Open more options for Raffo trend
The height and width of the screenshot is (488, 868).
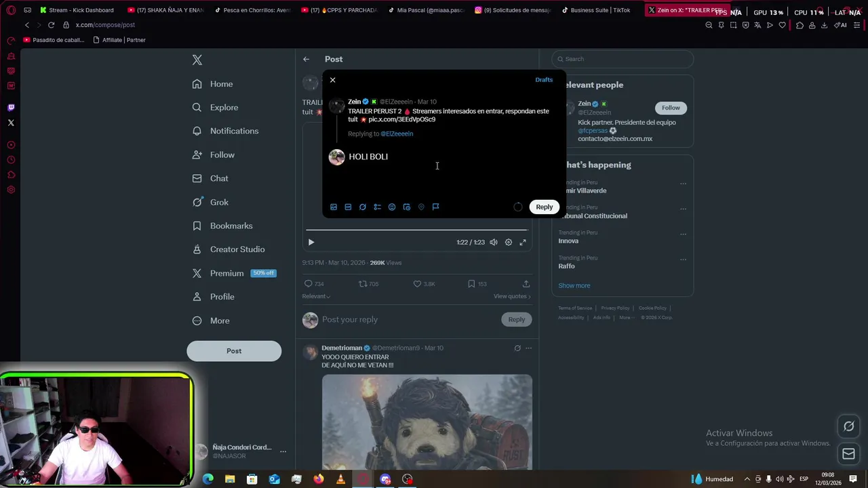[683, 259]
